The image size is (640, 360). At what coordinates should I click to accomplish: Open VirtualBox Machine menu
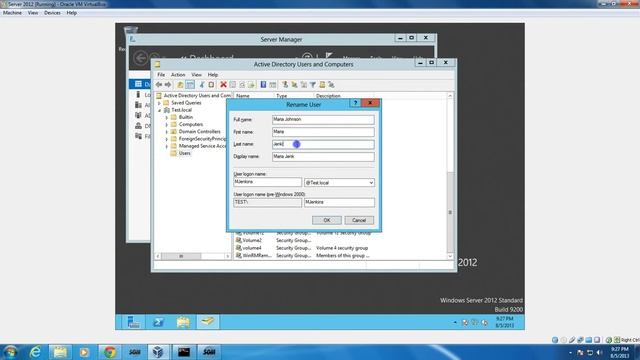coord(12,13)
